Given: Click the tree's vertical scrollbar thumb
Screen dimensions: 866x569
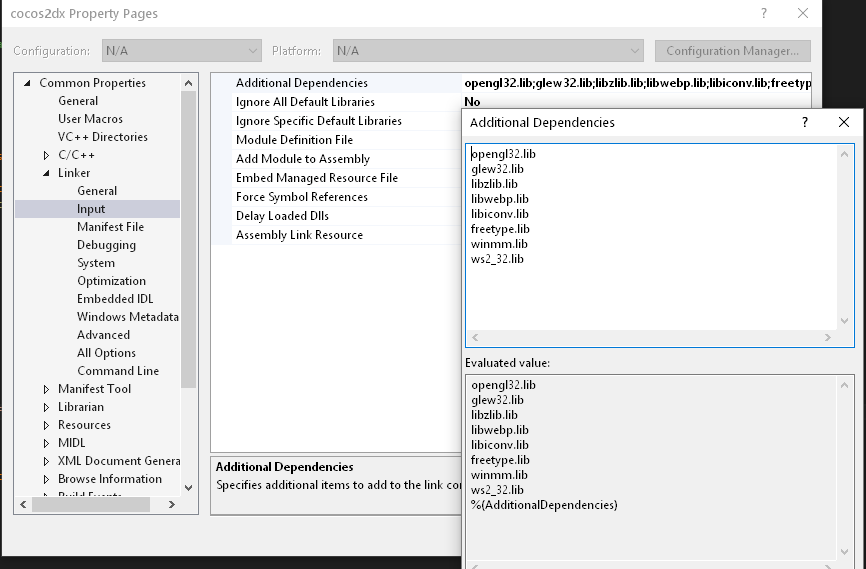Looking at the screenshot, I should click(188, 240).
